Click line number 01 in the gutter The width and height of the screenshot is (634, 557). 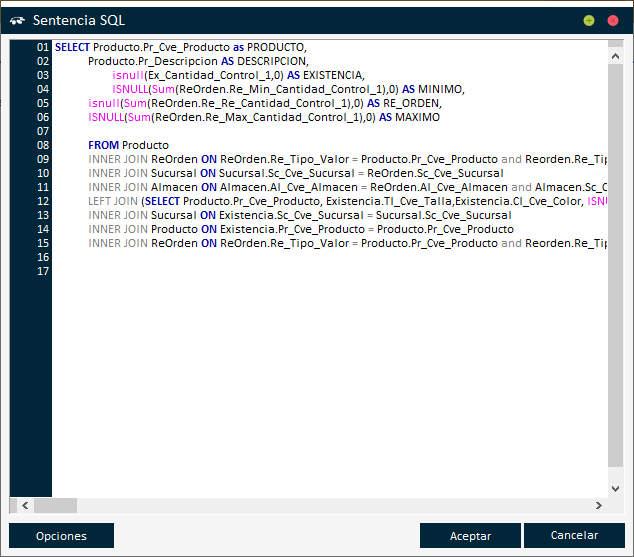(42, 47)
